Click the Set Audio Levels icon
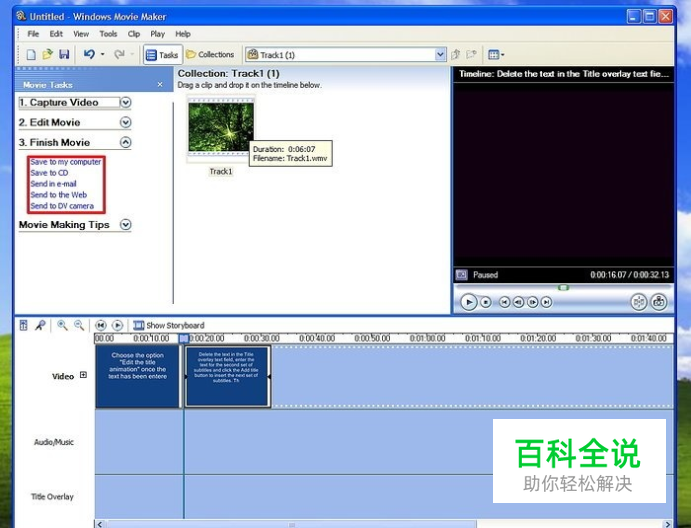This screenshot has height=528, width=691. 24,325
